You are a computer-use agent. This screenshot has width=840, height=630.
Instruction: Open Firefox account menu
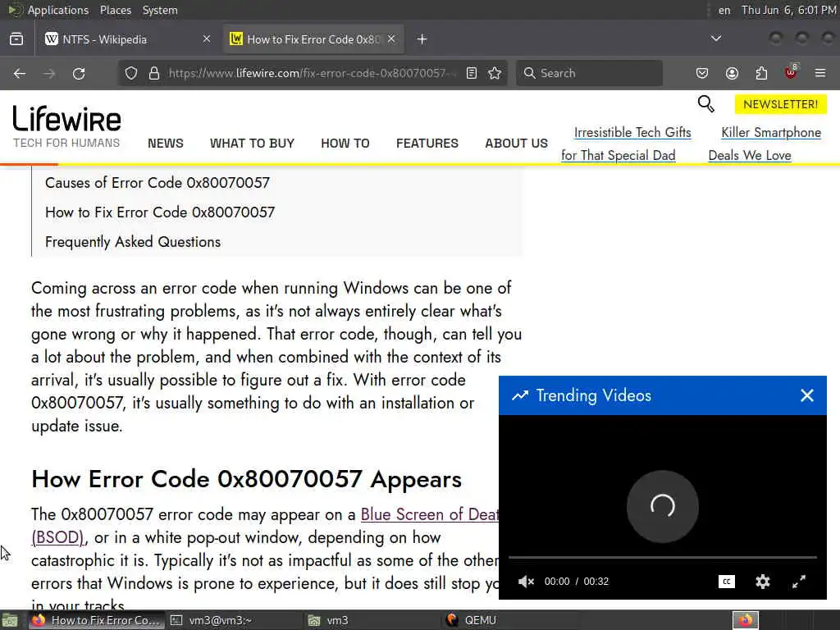click(732, 73)
